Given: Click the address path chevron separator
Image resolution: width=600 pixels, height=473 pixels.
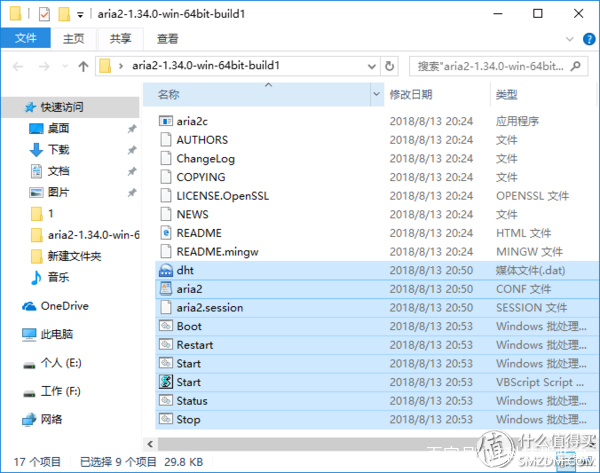Looking at the screenshot, I should click(x=121, y=66).
